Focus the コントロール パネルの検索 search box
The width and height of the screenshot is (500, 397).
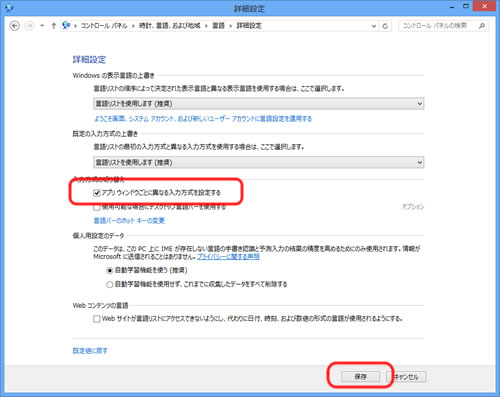point(438,26)
